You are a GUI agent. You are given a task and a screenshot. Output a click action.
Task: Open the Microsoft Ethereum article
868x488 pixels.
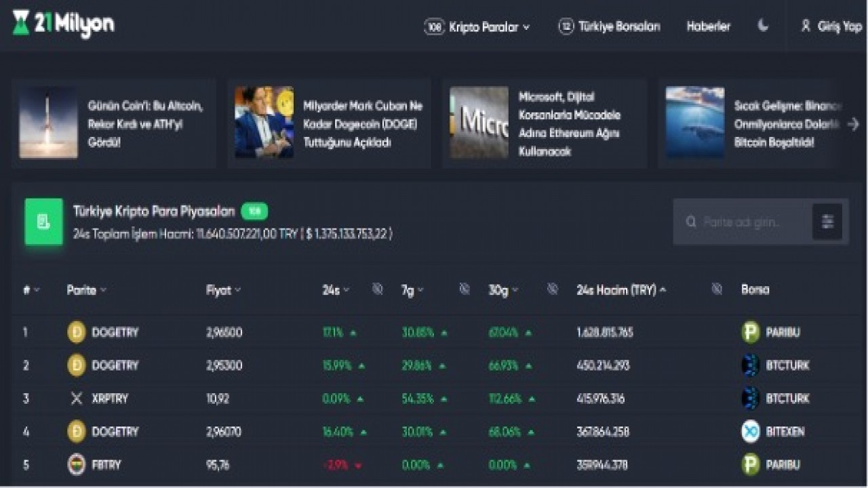570,124
